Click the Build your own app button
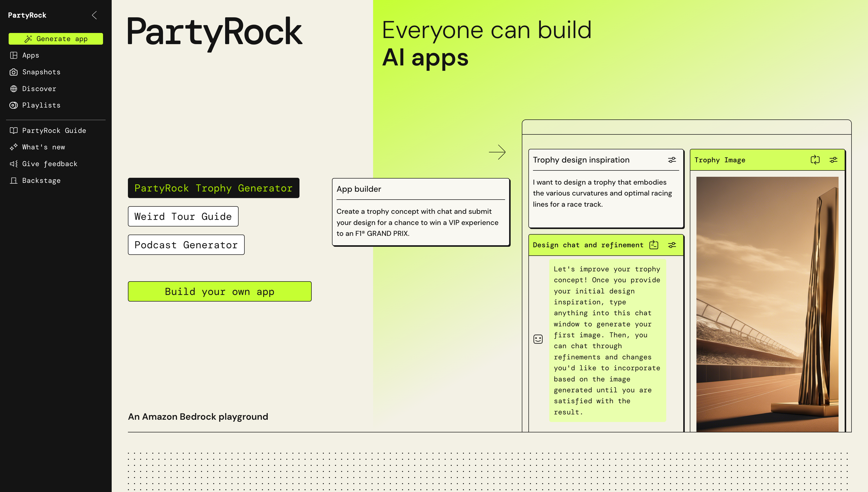This screenshot has width=868, height=492. click(220, 292)
